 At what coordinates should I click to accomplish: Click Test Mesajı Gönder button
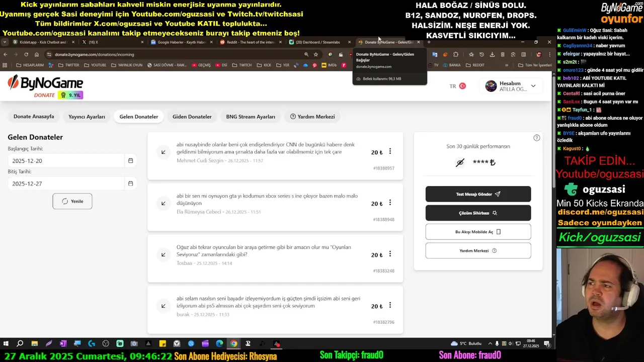tap(478, 194)
